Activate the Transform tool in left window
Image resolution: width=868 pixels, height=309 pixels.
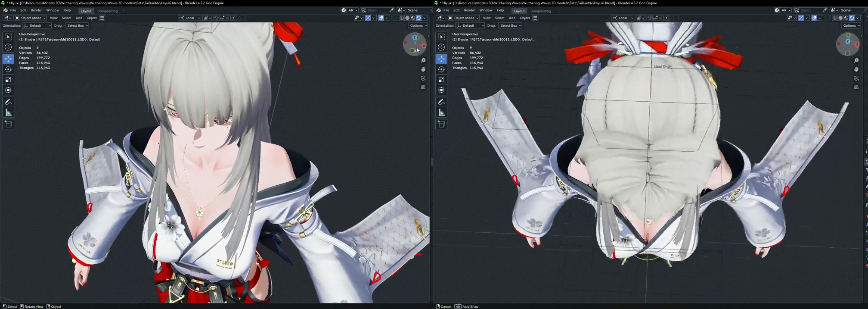[8, 90]
